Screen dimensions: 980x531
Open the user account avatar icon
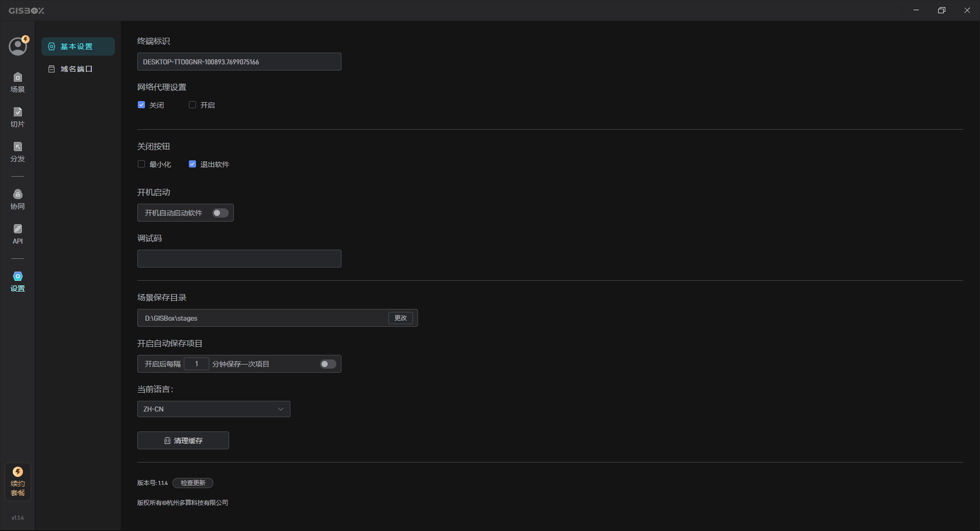(18, 46)
